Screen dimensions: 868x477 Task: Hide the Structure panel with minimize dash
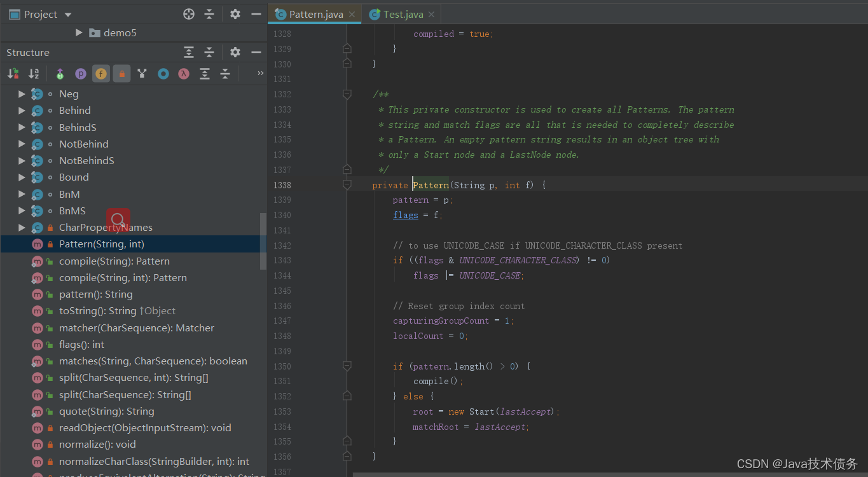[x=256, y=52]
